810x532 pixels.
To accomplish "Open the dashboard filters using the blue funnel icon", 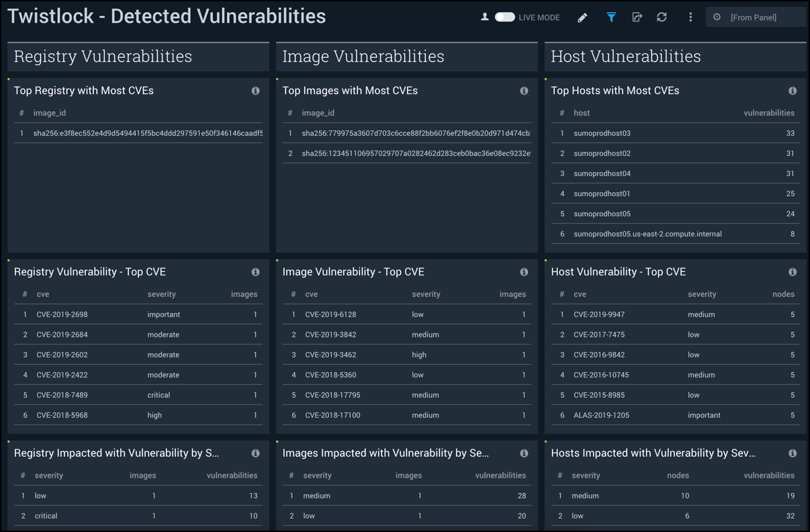I will coord(611,17).
